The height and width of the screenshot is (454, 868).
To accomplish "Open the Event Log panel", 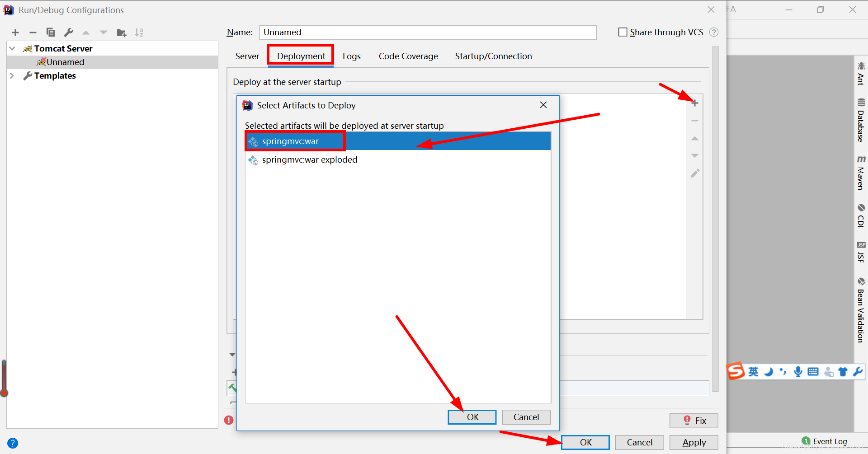I will coord(825,441).
